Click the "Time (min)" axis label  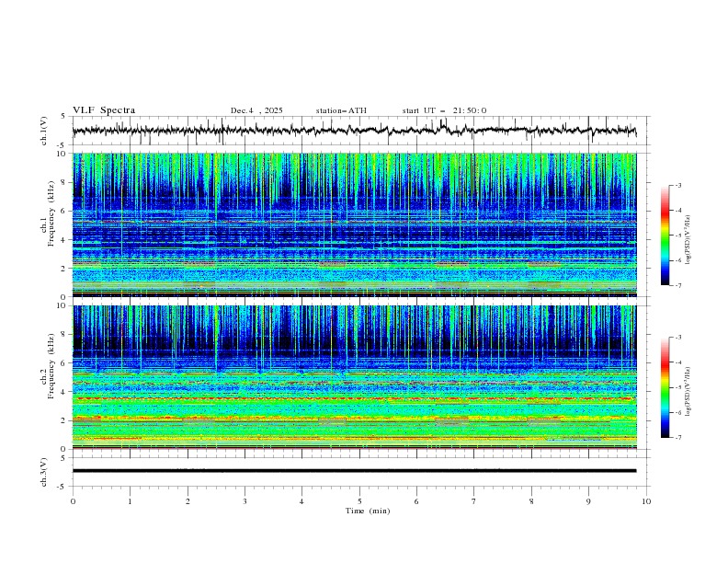coord(368,511)
